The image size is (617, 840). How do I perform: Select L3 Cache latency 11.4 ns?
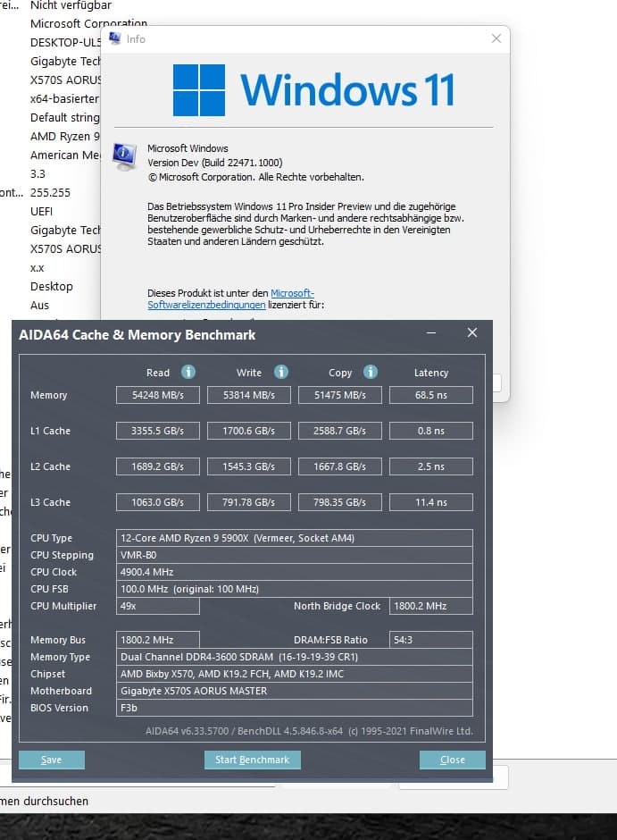(x=430, y=502)
